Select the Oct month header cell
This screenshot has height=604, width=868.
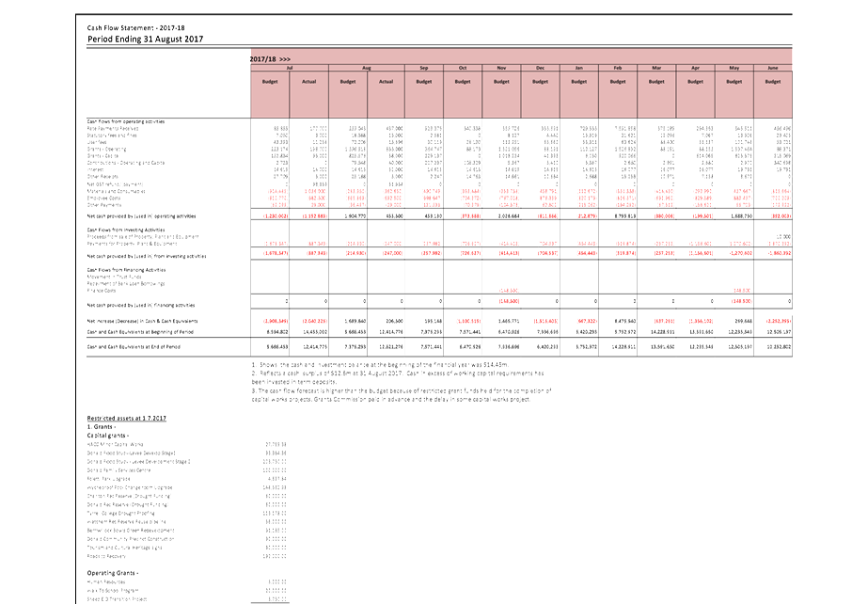tap(463, 69)
